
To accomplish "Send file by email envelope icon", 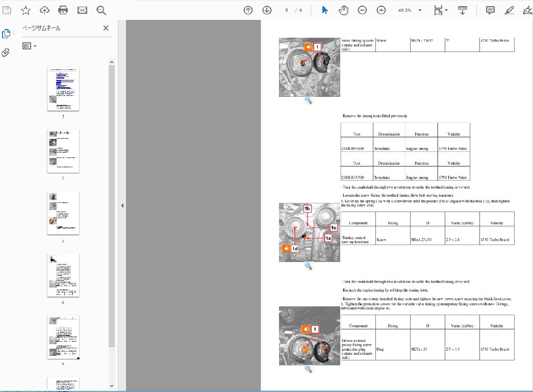I will (82, 10).
